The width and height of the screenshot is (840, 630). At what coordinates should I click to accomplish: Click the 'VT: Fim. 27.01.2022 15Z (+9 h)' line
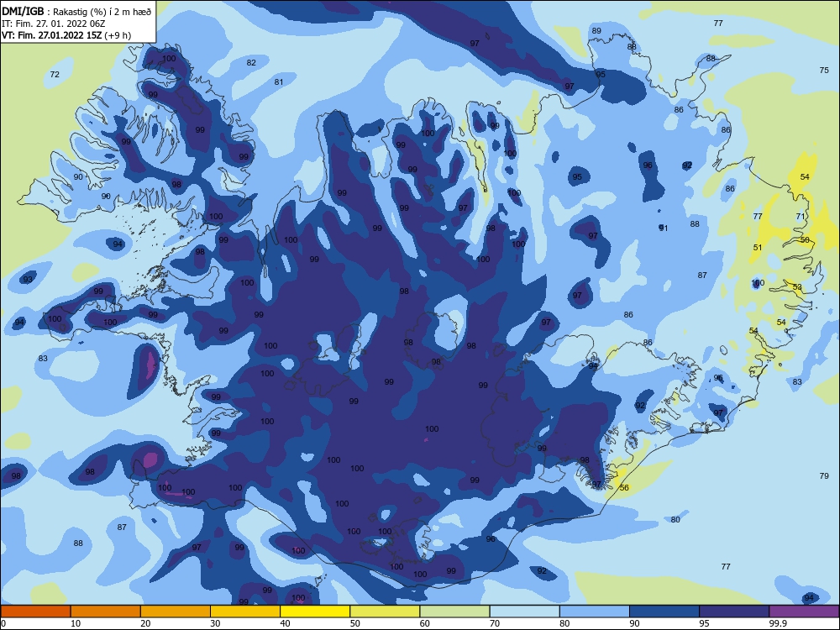(x=66, y=35)
